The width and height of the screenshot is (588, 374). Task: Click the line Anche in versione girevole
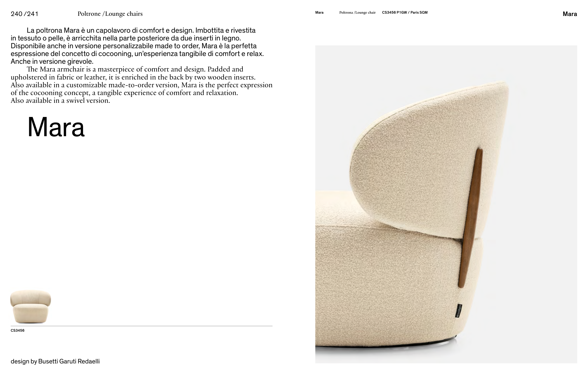(52, 61)
